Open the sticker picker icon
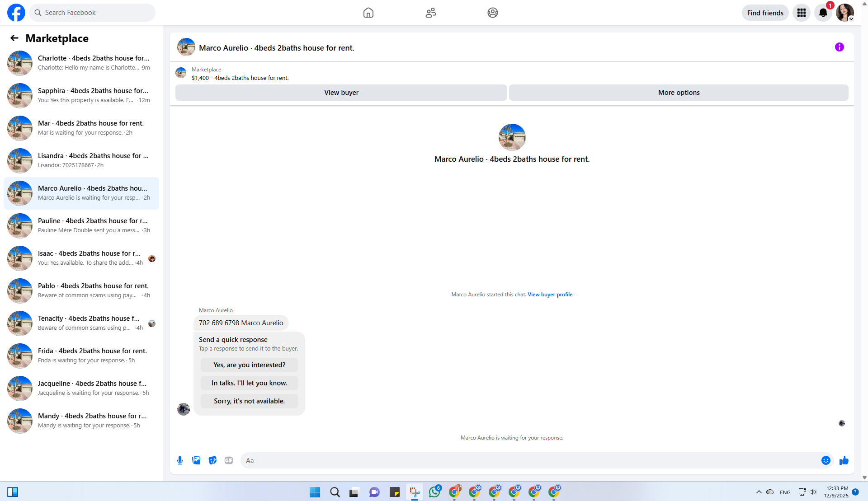 (x=212, y=460)
